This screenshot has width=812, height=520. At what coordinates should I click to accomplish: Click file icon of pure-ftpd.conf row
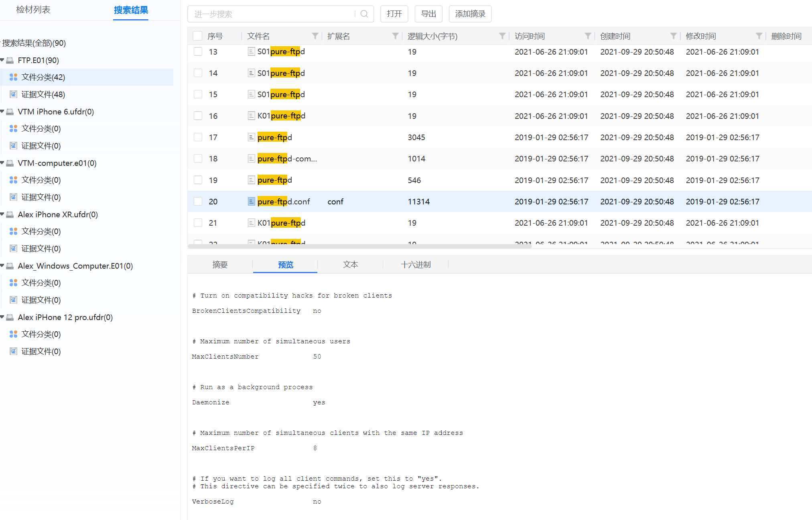point(251,202)
